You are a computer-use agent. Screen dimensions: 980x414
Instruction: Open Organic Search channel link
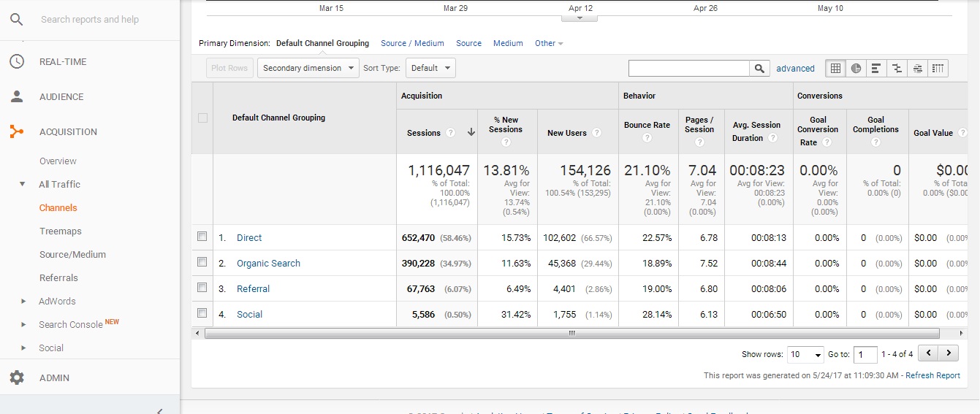268,263
